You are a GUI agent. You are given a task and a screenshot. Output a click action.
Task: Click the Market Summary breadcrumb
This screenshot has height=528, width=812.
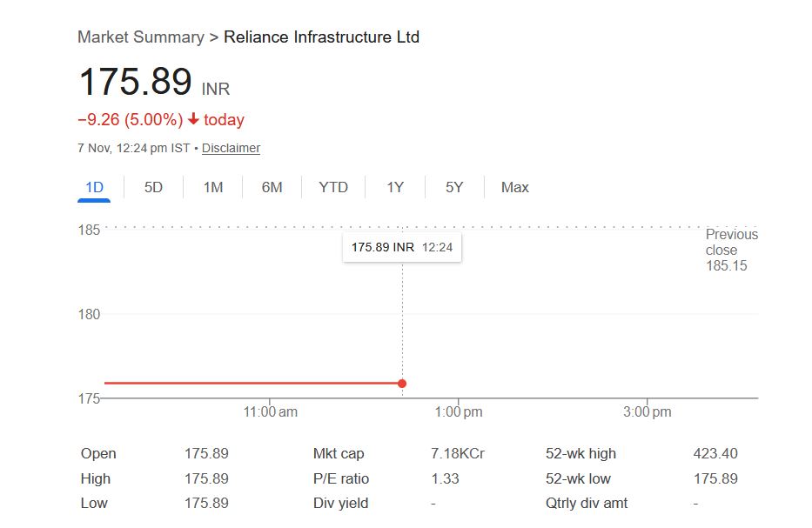pos(139,37)
